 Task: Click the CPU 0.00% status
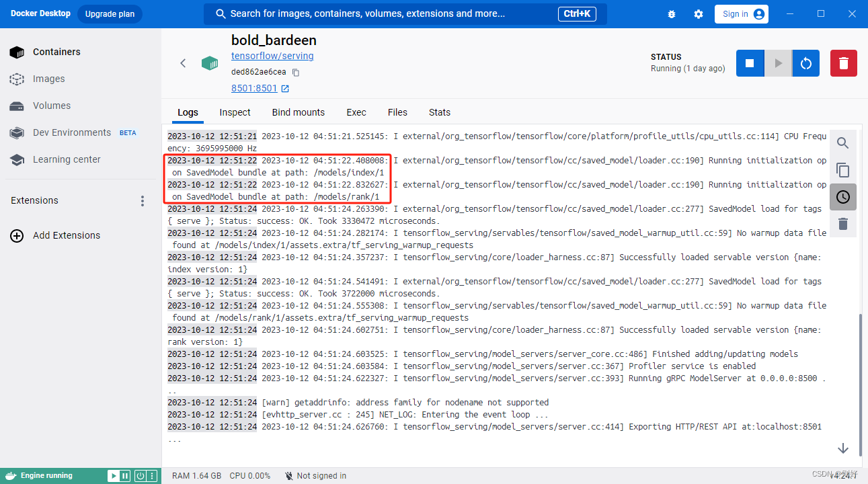tap(249, 476)
